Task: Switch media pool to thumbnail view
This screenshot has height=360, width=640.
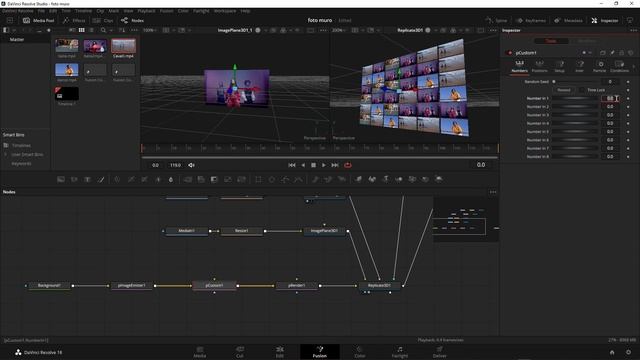Action: (x=82, y=30)
